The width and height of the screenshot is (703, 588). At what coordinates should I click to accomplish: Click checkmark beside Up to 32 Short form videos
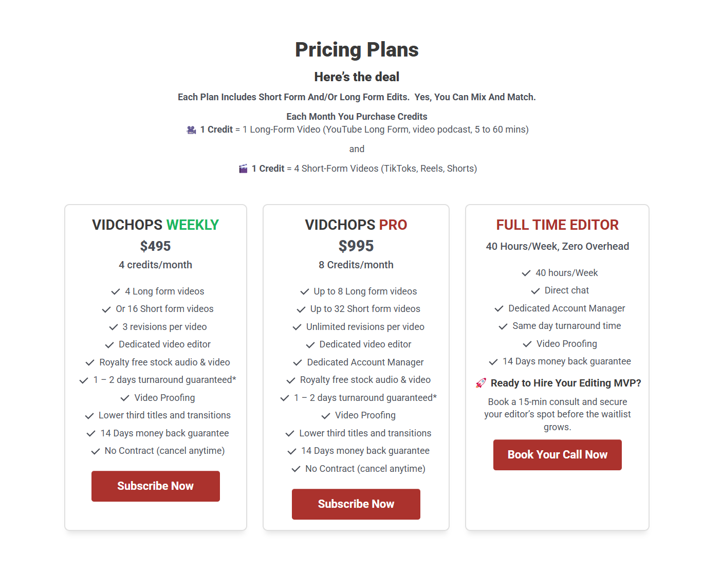click(x=301, y=309)
